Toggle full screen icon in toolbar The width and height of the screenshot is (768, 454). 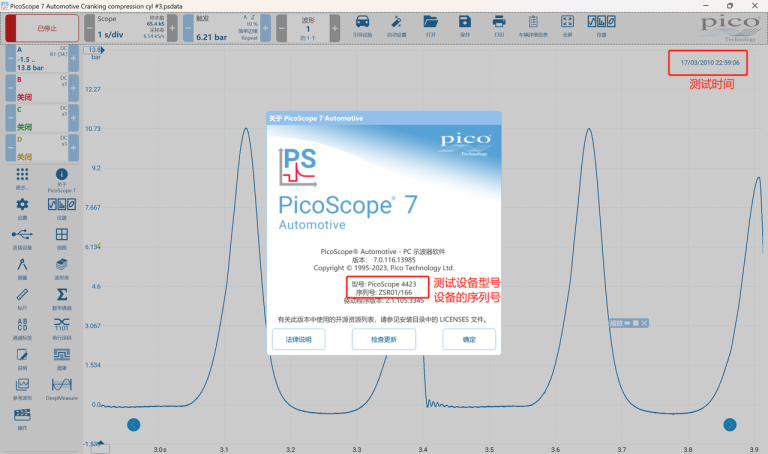point(567,26)
